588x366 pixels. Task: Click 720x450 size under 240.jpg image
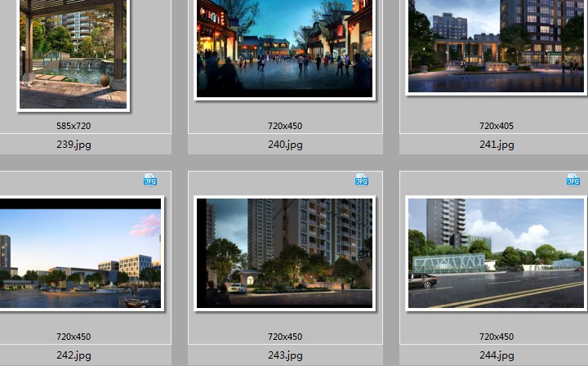(x=285, y=126)
